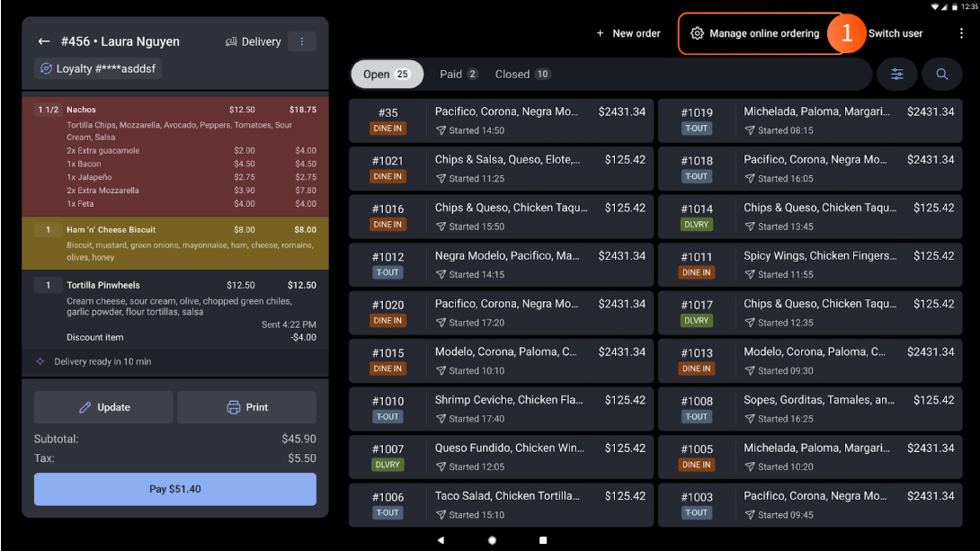The width and height of the screenshot is (980, 551).
Task: Click the back arrow beside order #456
Action: click(44, 41)
